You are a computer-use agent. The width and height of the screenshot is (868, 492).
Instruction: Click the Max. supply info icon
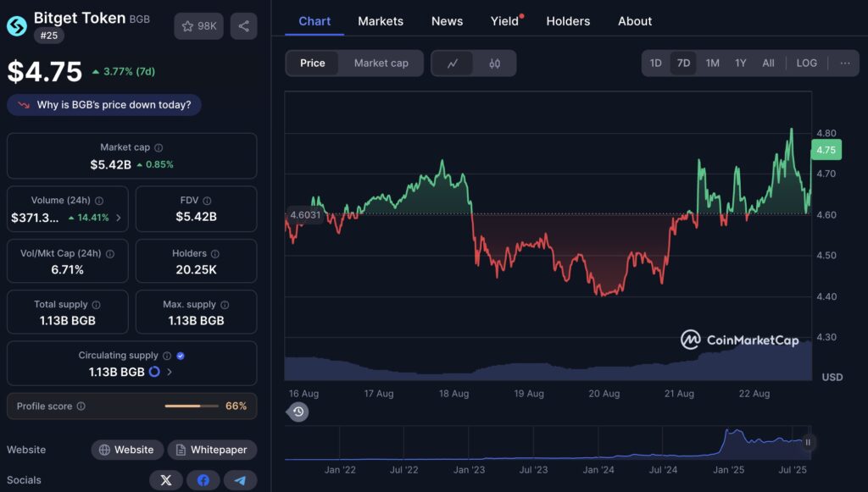tap(225, 305)
